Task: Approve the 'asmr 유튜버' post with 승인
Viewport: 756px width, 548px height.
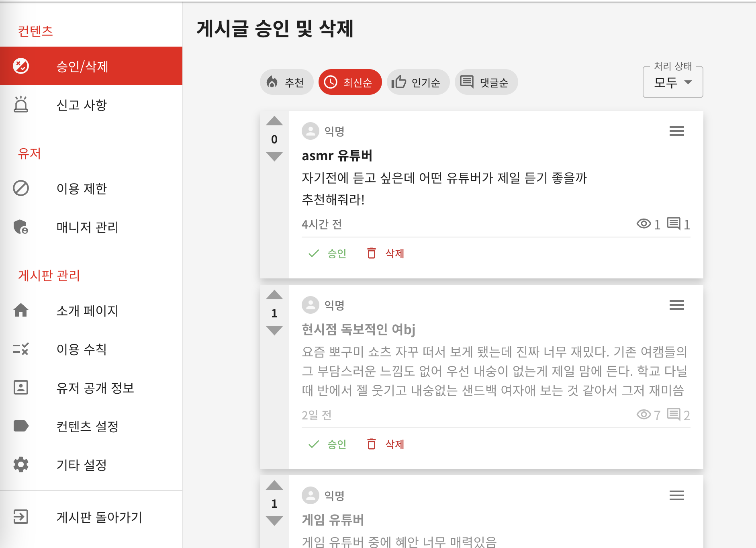Action: click(x=327, y=253)
